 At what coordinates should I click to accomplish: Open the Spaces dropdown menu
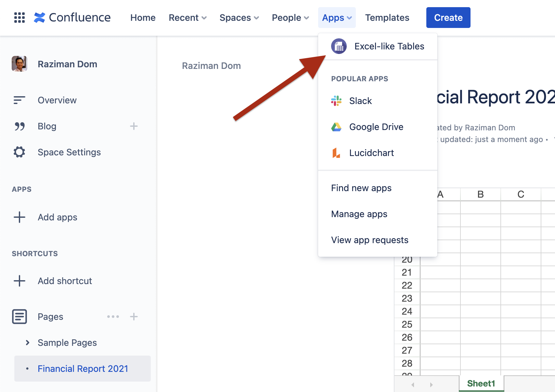tap(239, 18)
